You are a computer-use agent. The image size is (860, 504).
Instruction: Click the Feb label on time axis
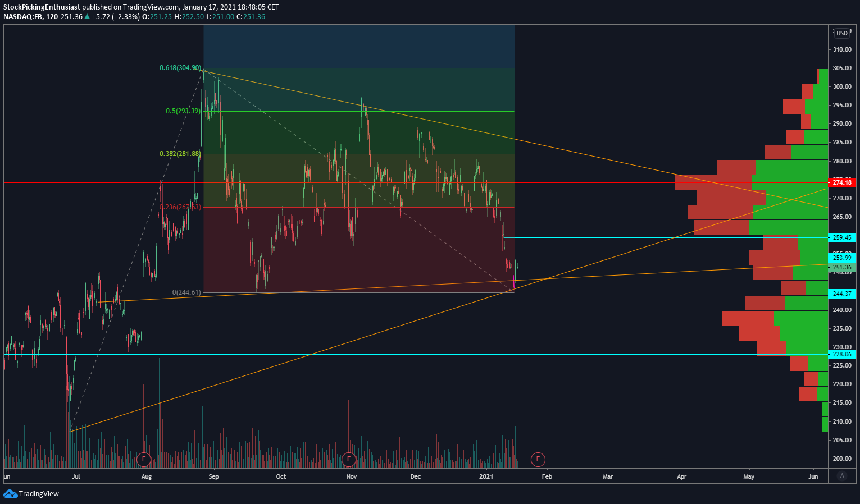tap(547, 476)
